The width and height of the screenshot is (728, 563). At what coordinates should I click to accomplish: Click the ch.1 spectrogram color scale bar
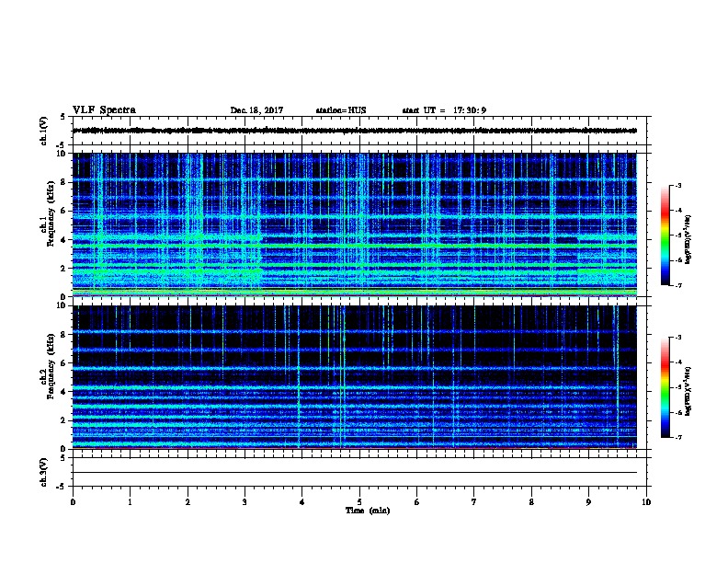[665, 236]
